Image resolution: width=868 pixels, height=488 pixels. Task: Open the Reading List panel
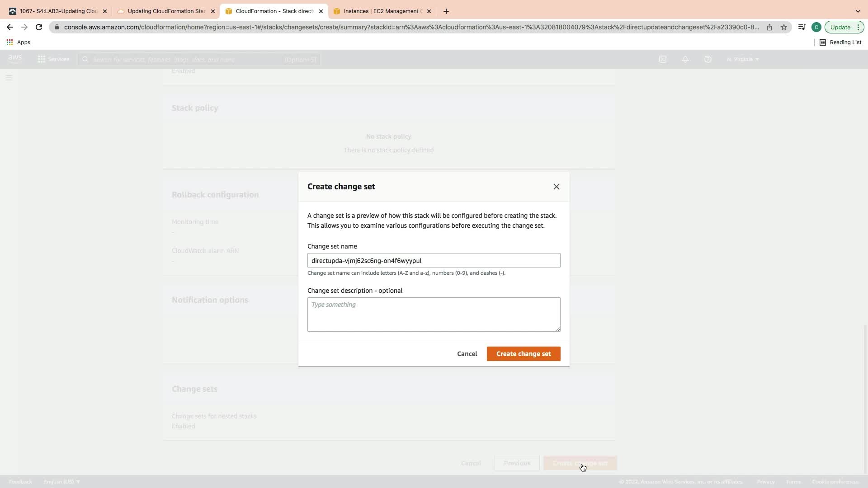(840, 42)
